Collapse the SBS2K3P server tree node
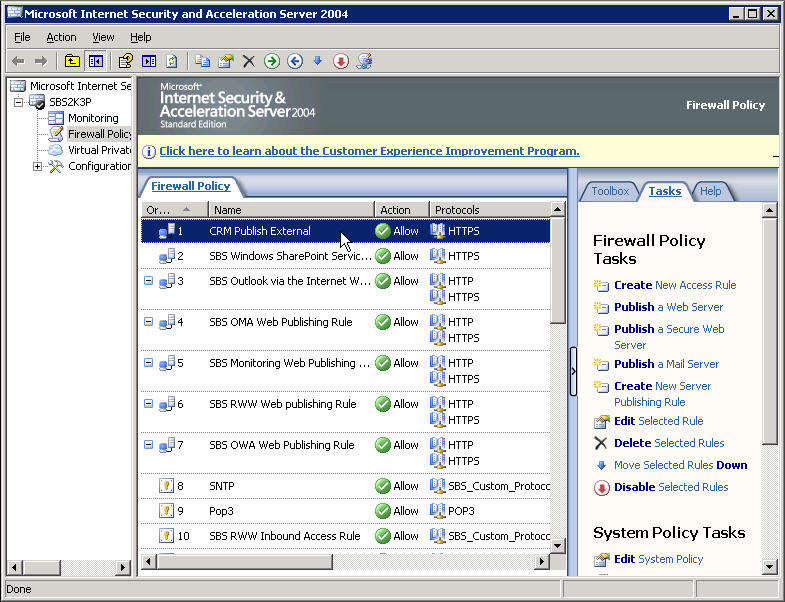 click(19, 102)
